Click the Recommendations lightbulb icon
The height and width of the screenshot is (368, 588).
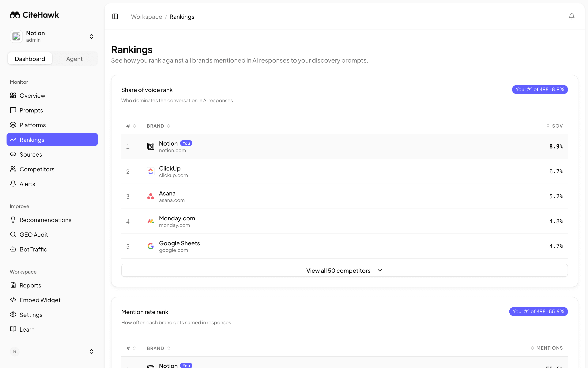[x=13, y=220]
